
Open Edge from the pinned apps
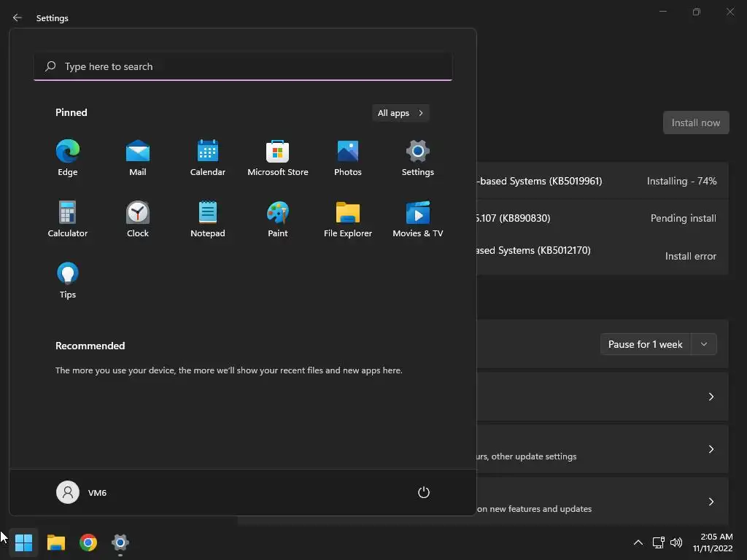click(x=68, y=158)
